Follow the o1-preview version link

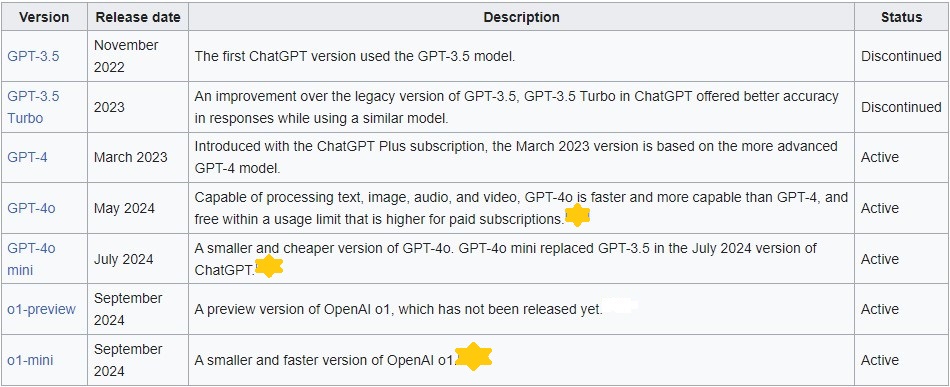click(42, 309)
